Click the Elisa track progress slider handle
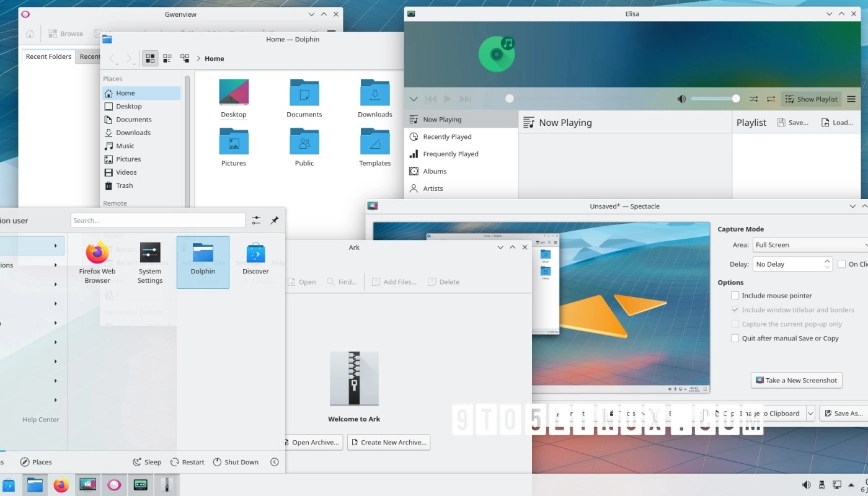Viewport: 868px width, 496px height. [510, 99]
